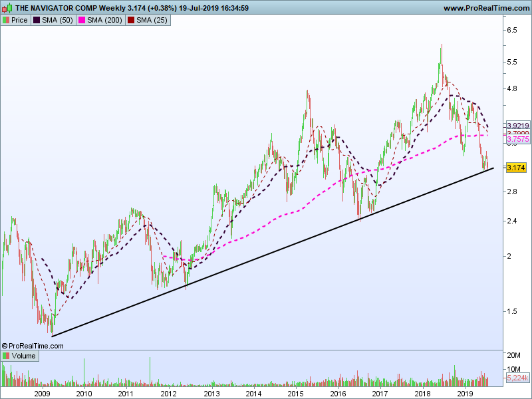Click the 5.5 price axis label
This screenshot has width=532, height=399.
pyautogui.click(x=512, y=62)
